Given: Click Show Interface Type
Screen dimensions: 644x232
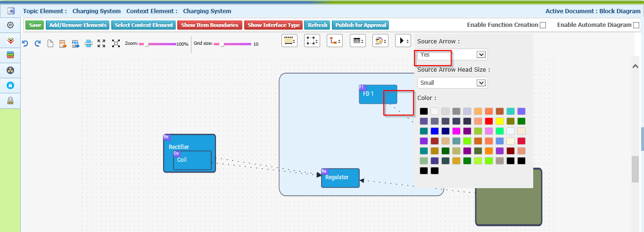Looking at the screenshot, I should 273,25.
